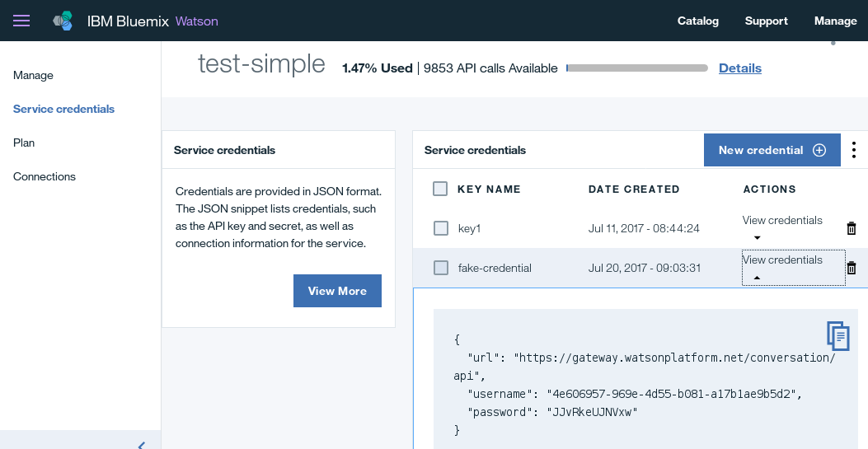Delete the key1 credential via trash icon

click(852, 228)
